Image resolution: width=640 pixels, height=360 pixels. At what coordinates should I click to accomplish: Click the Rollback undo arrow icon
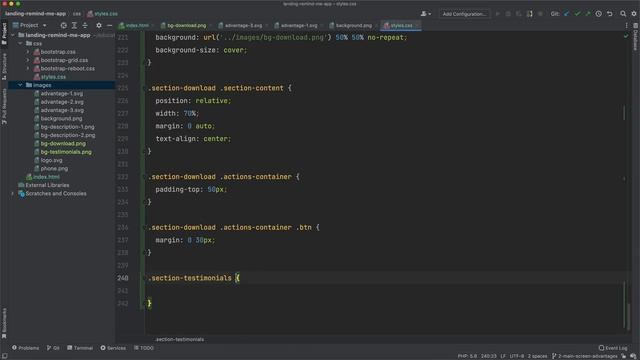(x=610, y=14)
